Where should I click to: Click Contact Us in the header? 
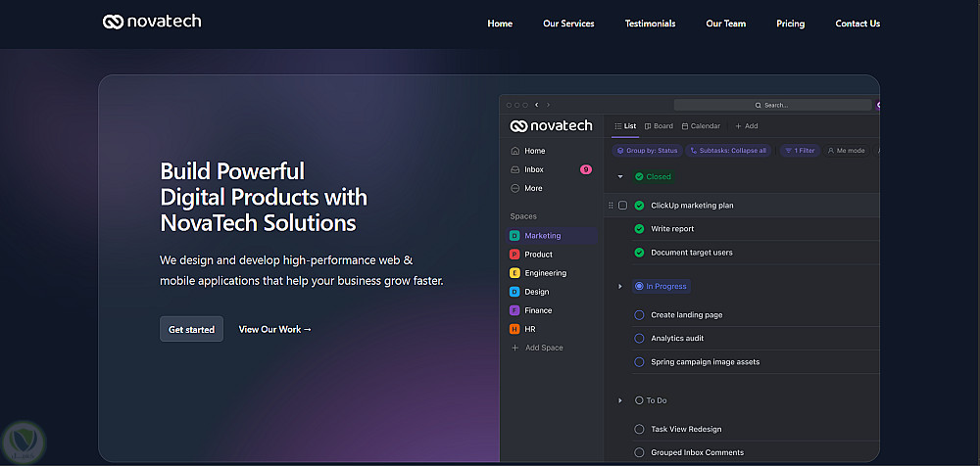pyautogui.click(x=857, y=23)
